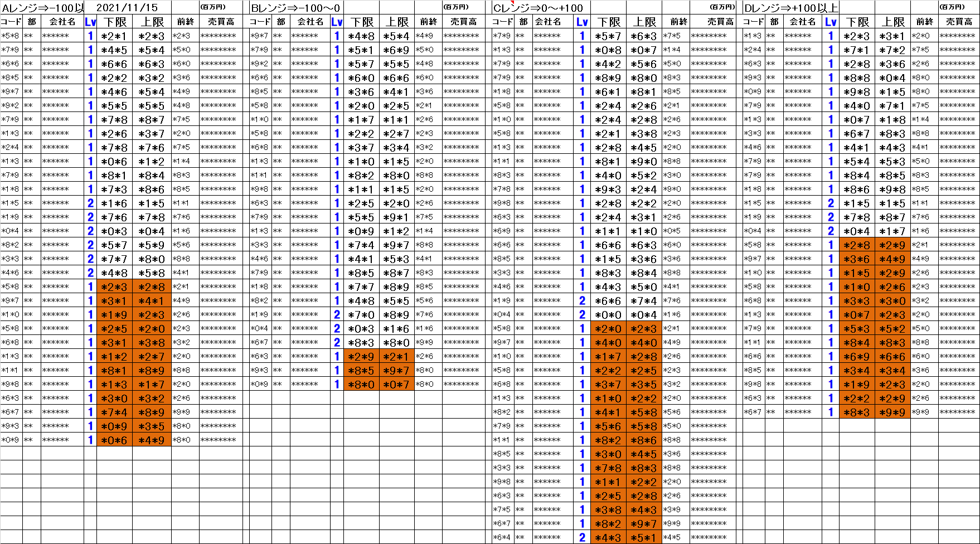Select Bレンジ 前終 cell *9*9
This screenshot has width=980, height=544.
coord(428,342)
